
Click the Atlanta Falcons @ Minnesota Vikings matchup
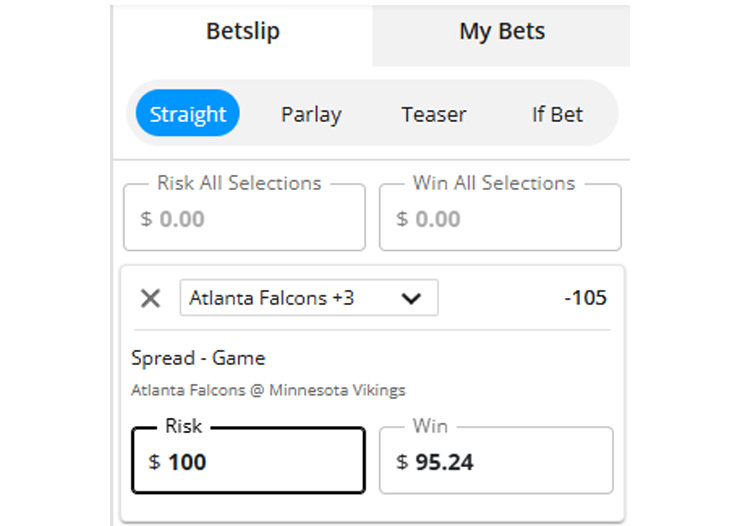[x=268, y=390]
